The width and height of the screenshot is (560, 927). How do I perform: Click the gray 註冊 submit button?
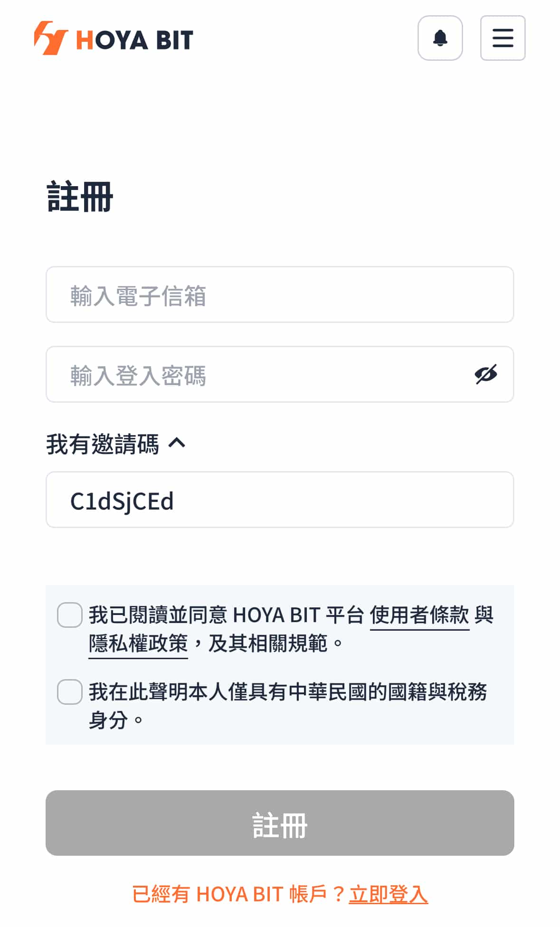280,823
